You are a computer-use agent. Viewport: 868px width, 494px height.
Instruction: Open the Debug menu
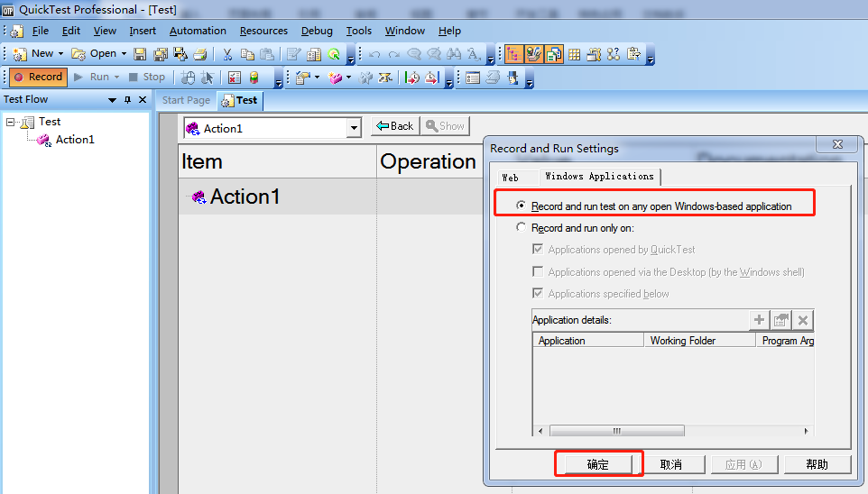[x=317, y=31]
